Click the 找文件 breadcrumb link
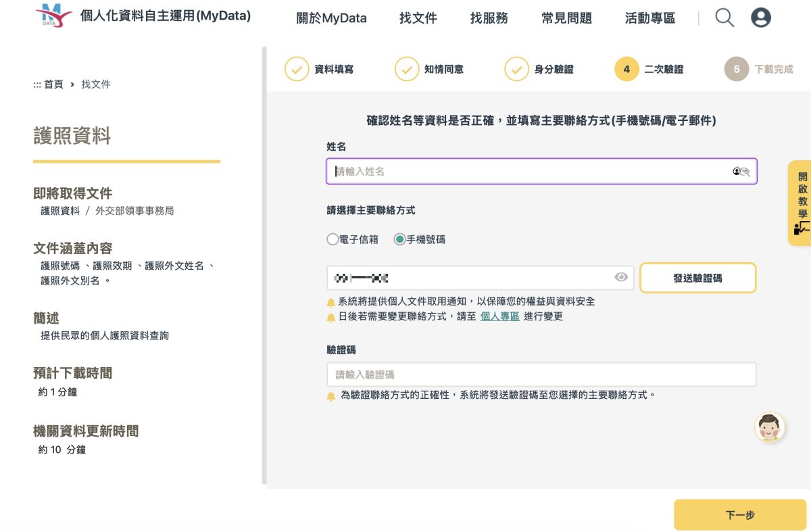 click(x=96, y=84)
